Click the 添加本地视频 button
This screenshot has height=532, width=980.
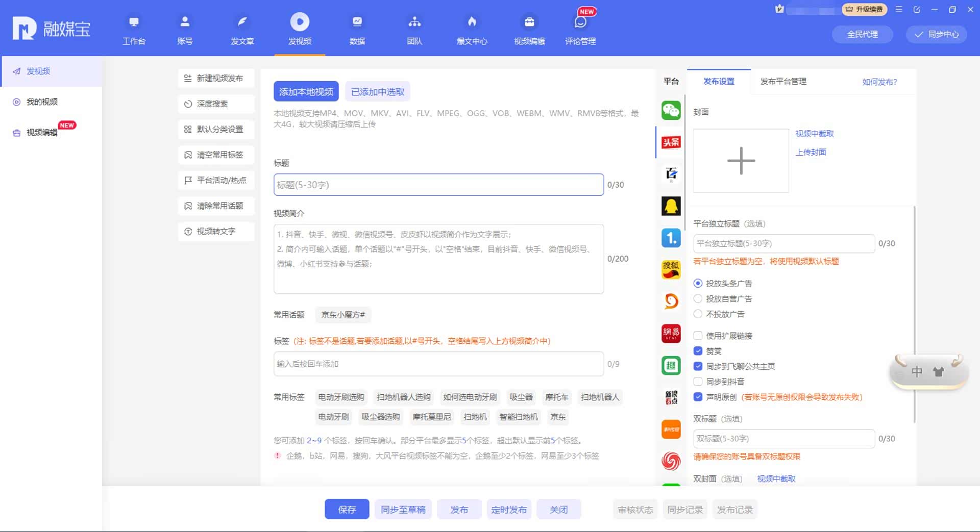click(x=306, y=92)
